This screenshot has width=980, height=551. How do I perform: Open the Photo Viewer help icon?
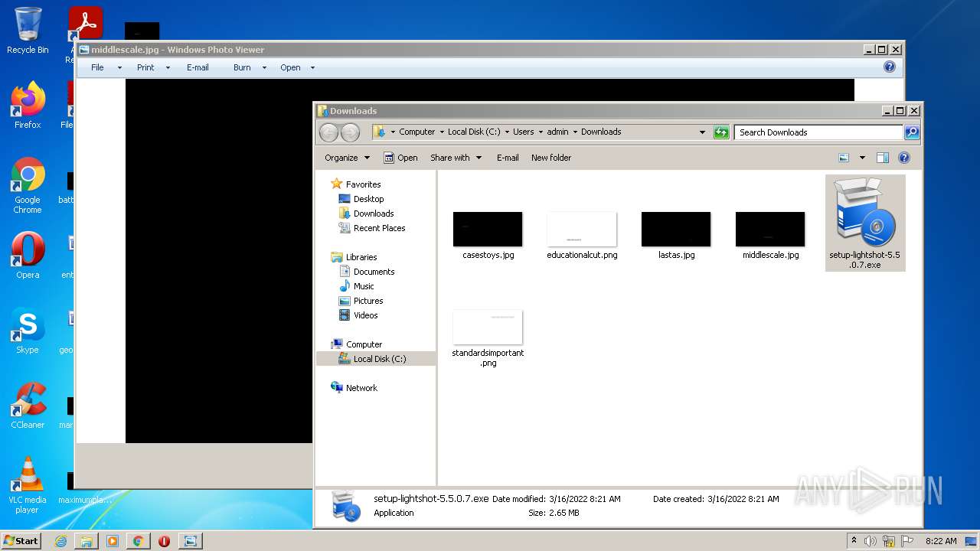890,67
